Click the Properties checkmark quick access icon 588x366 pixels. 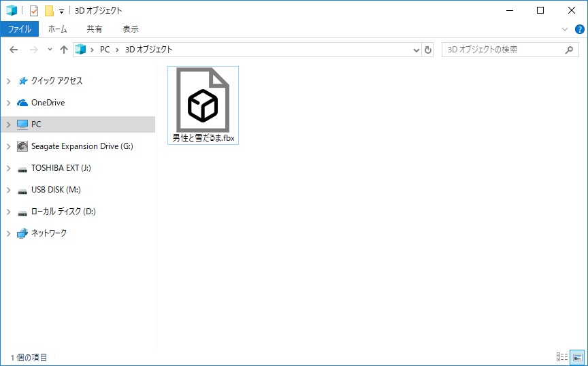tap(34, 11)
